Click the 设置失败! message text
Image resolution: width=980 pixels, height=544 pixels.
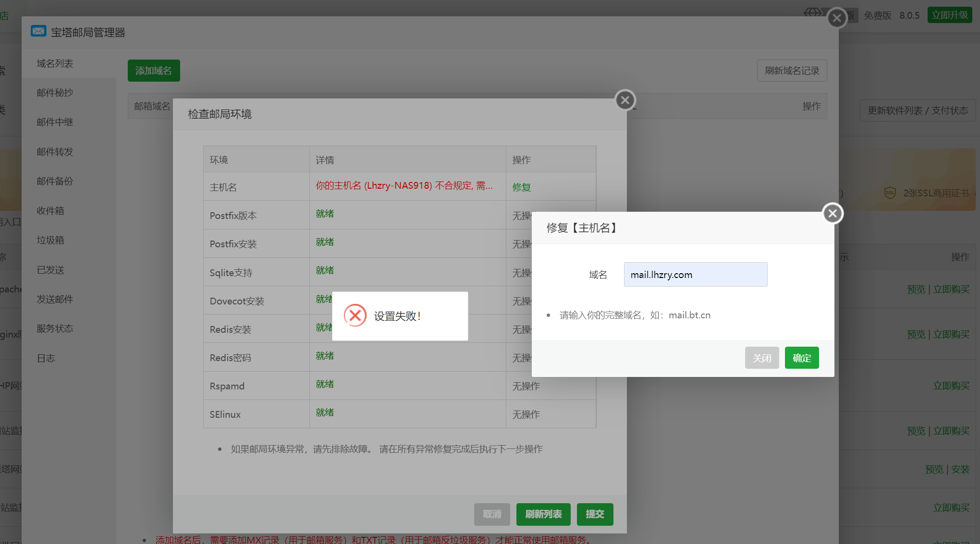coord(397,316)
